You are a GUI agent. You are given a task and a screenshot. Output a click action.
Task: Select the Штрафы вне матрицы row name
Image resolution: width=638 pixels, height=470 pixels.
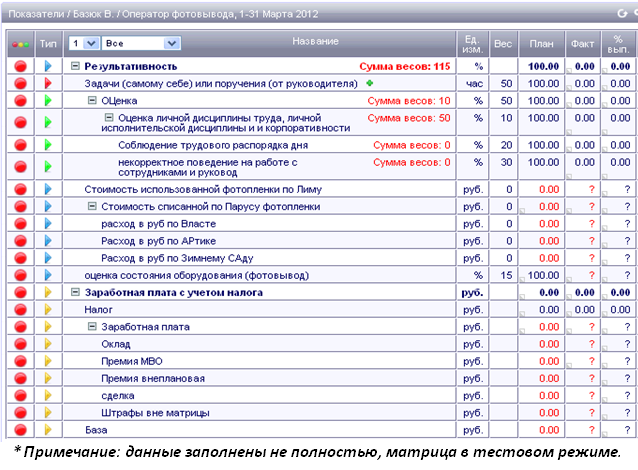(155, 413)
